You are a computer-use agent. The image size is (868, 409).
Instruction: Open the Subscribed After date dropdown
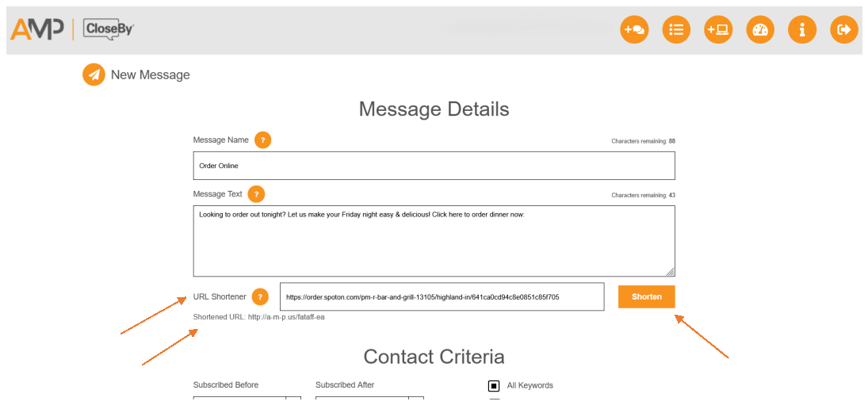(x=416, y=402)
